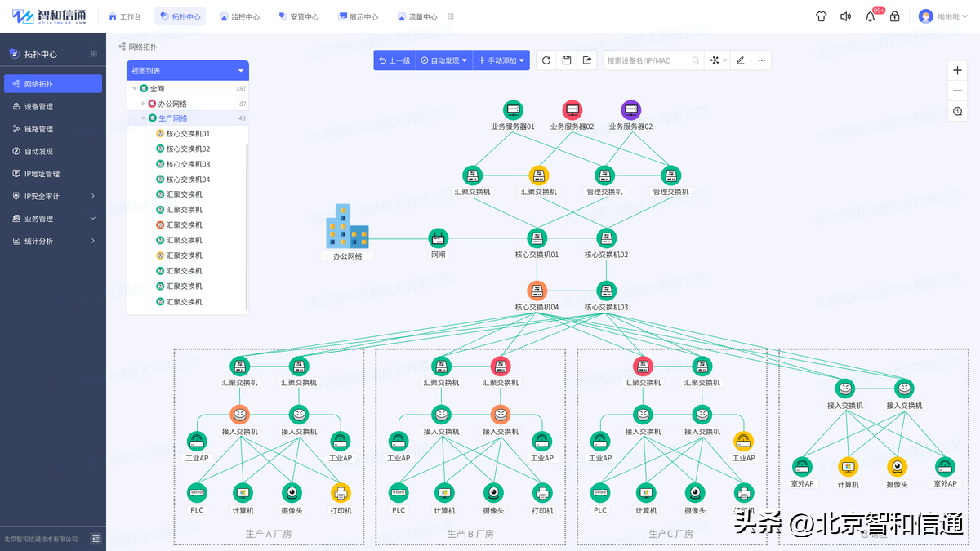Open the 视图列表 dropdown panel
980x551 pixels.
pos(187,70)
